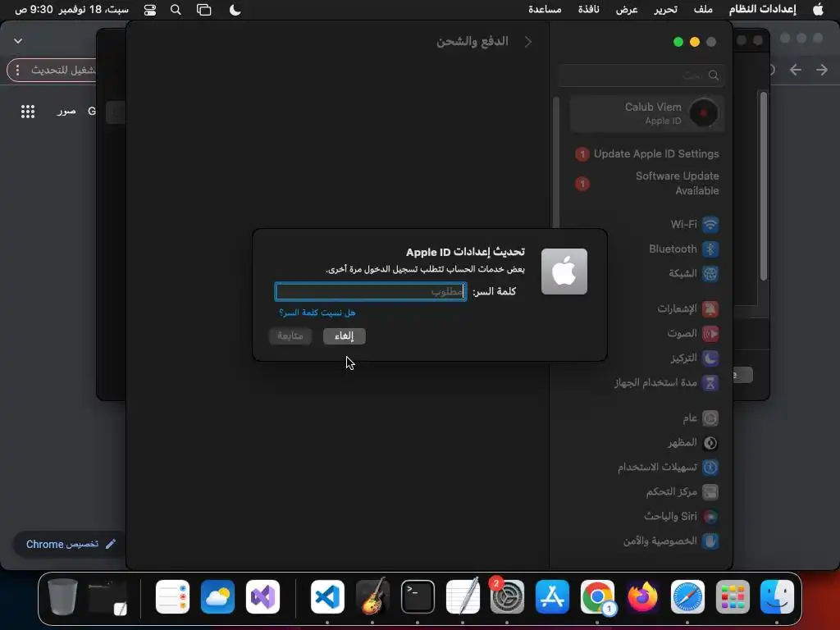Open Google Chrome in the Dock

tap(597, 597)
